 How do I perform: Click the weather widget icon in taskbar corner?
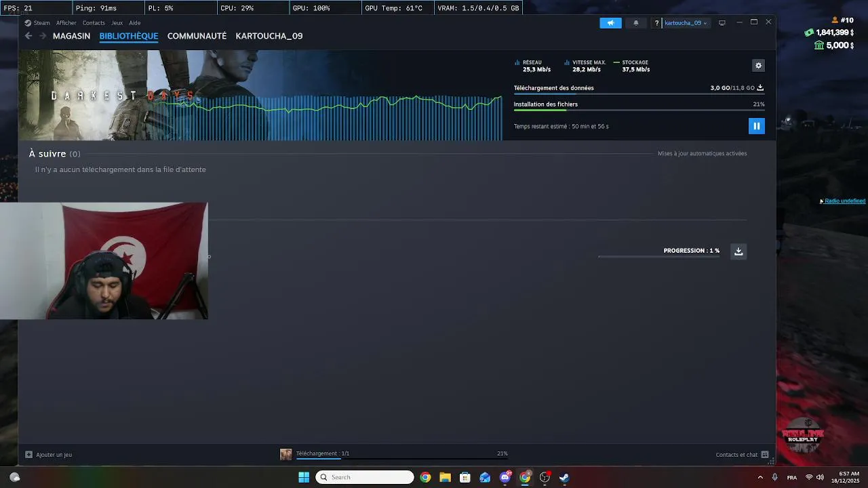coord(14,477)
